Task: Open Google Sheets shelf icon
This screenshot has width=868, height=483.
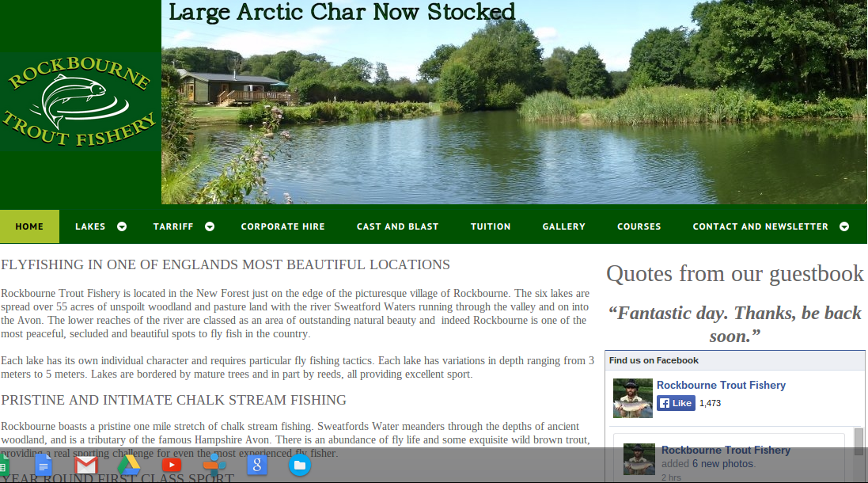Action: pyautogui.click(x=2, y=466)
